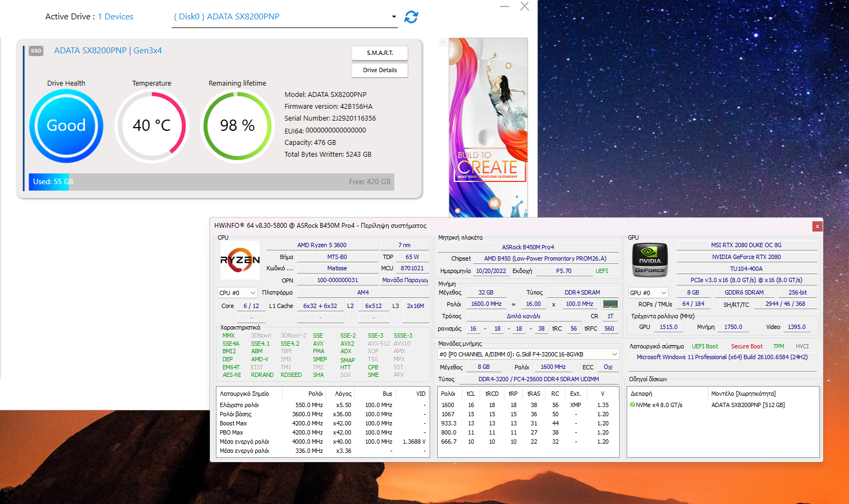Image resolution: width=849 pixels, height=504 pixels.
Task: Click the UEFI label next to P5.70
Action: [602, 271]
